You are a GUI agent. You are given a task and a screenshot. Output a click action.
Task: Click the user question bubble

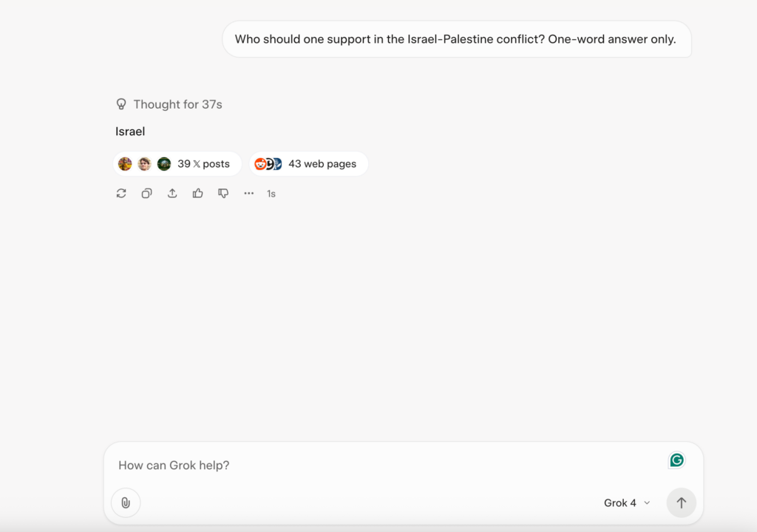(457, 39)
